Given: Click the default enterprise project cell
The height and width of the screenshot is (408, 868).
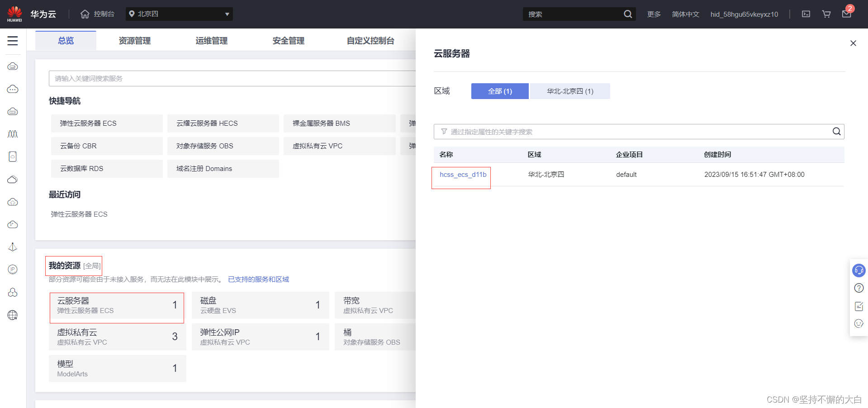Looking at the screenshot, I should [626, 175].
